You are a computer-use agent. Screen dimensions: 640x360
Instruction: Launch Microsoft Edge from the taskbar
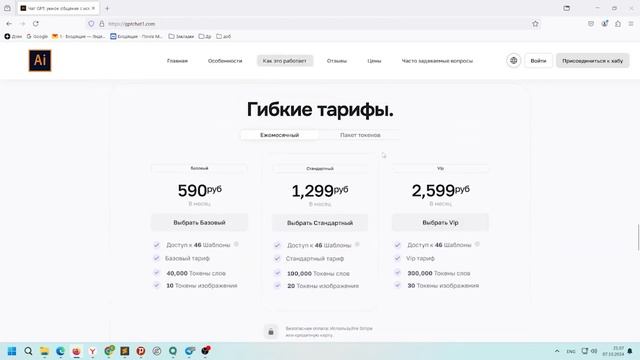(60, 351)
